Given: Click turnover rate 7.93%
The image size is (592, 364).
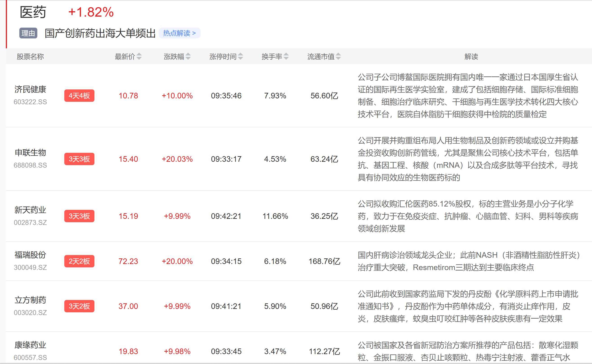Looking at the screenshot, I should [x=275, y=95].
